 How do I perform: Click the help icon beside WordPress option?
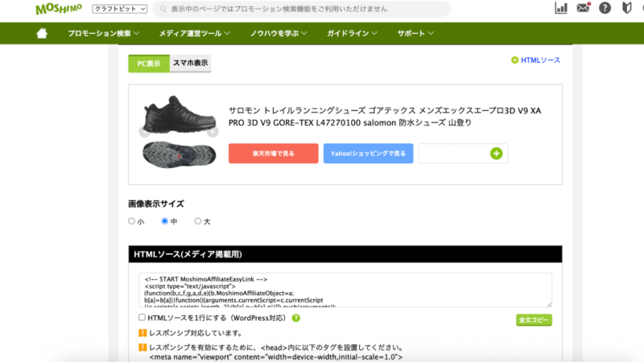point(295,318)
